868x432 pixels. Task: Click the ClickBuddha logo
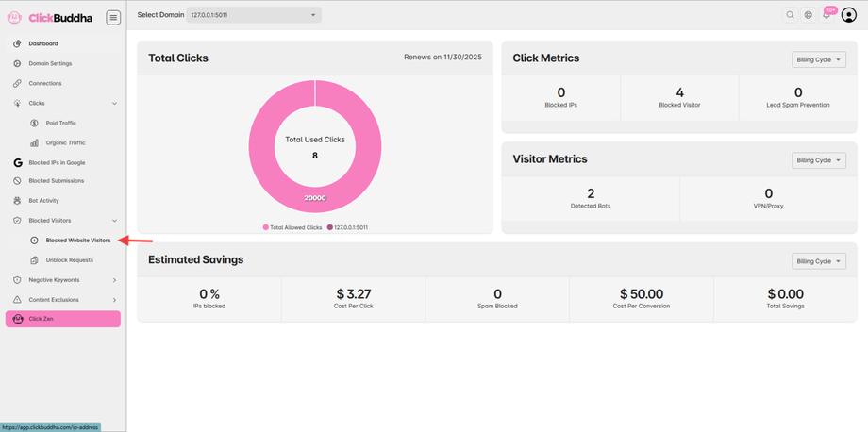(49, 18)
